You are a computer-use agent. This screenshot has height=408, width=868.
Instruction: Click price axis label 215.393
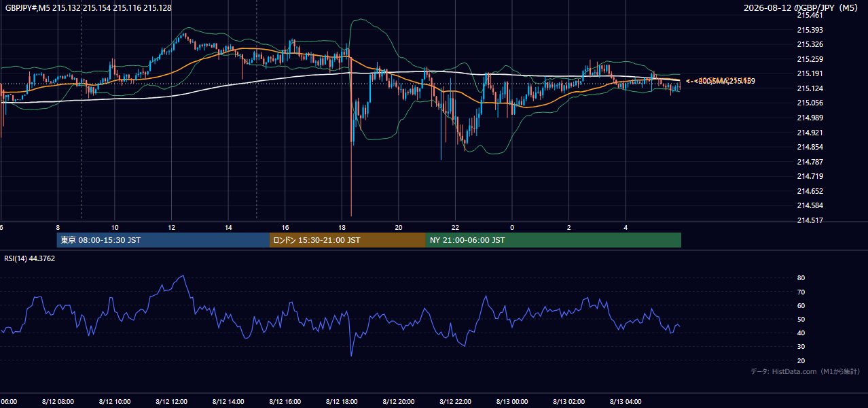point(810,30)
